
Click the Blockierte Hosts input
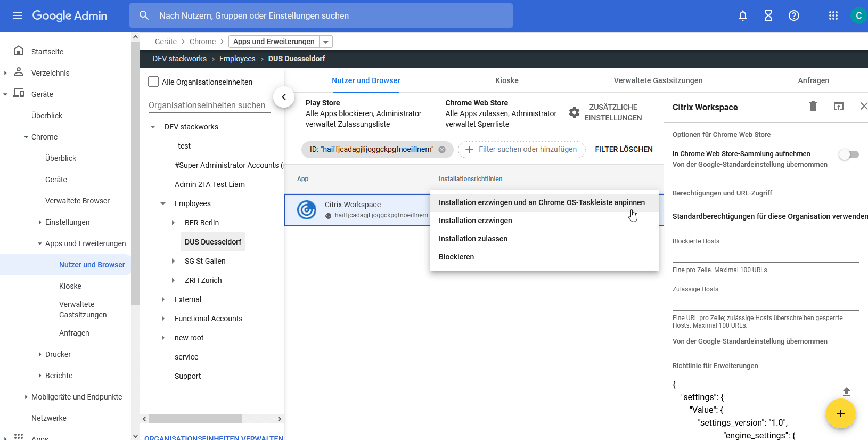pos(766,256)
